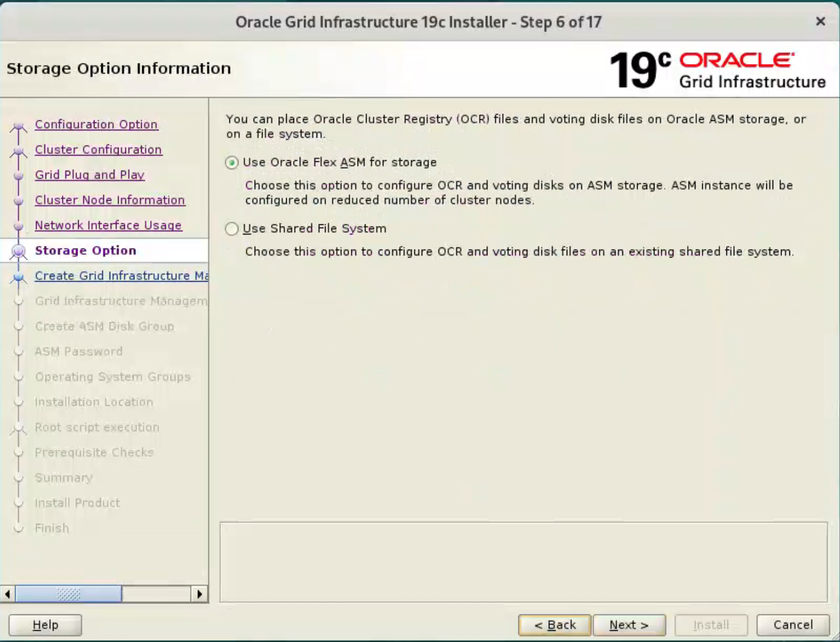Open Create Grid Infrastructure Management step
This screenshot has height=642, width=840.
(x=121, y=276)
